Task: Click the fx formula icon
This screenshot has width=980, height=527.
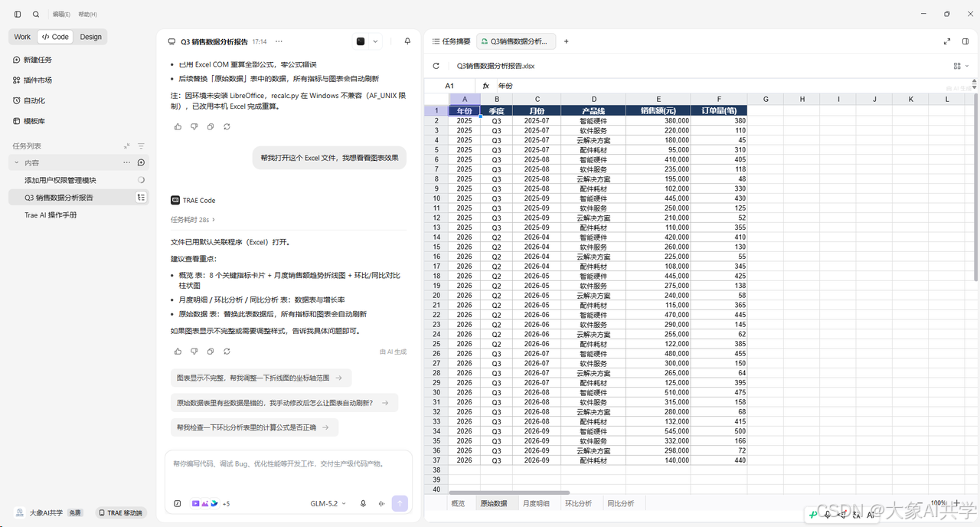Action: (x=485, y=86)
